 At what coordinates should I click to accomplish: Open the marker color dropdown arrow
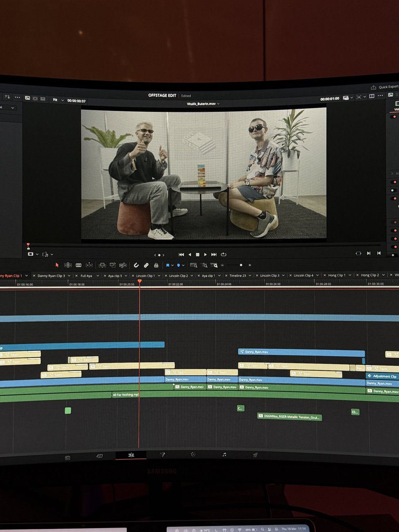184,265
